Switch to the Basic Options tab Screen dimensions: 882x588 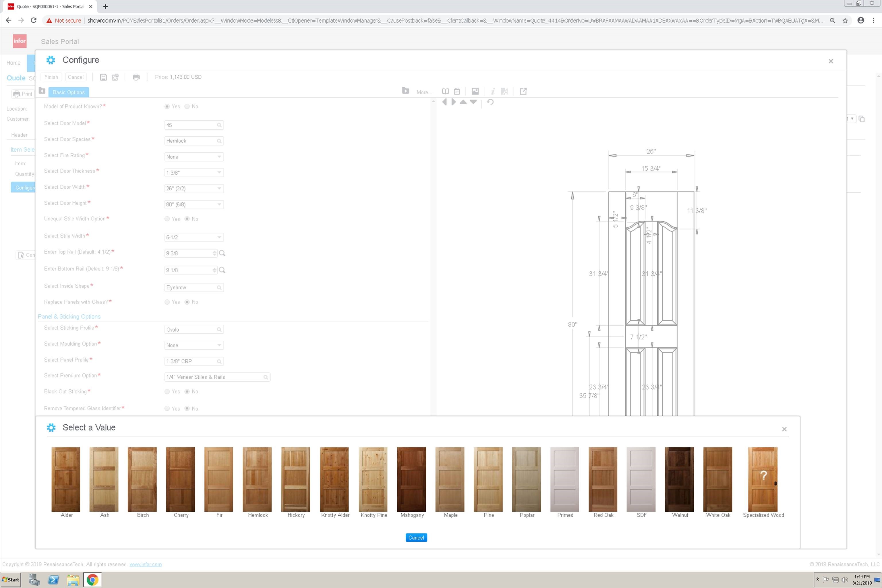69,92
